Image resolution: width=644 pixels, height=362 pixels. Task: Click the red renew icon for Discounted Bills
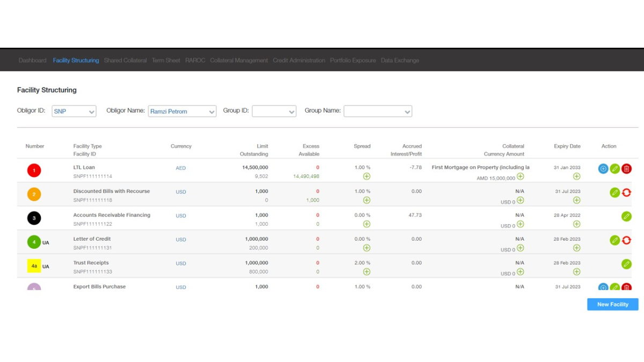(626, 193)
